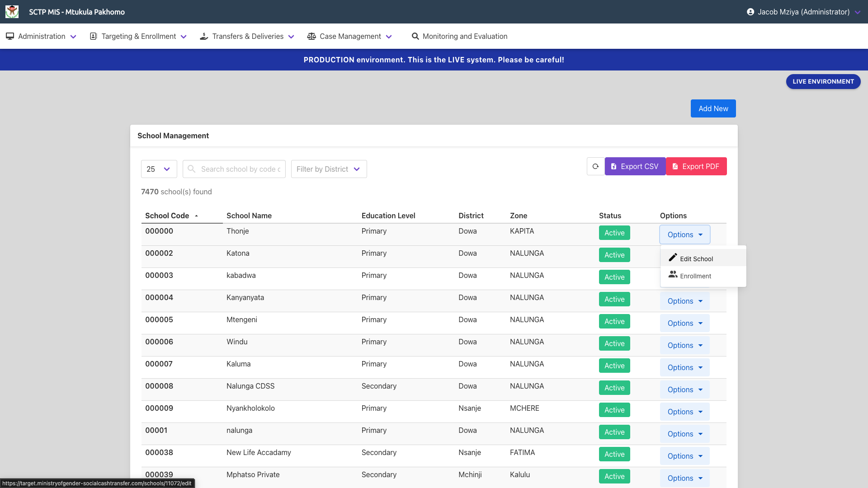Click Active status for Nyankholokolo
This screenshot has height=488, width=868.
(x=614, y=410)
